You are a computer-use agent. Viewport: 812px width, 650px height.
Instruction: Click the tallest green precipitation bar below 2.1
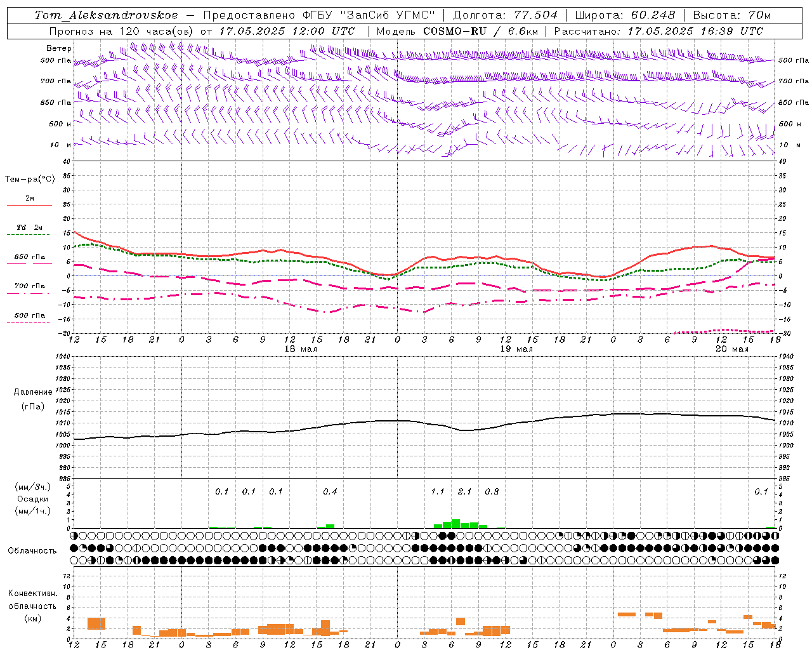click(455, 524)
